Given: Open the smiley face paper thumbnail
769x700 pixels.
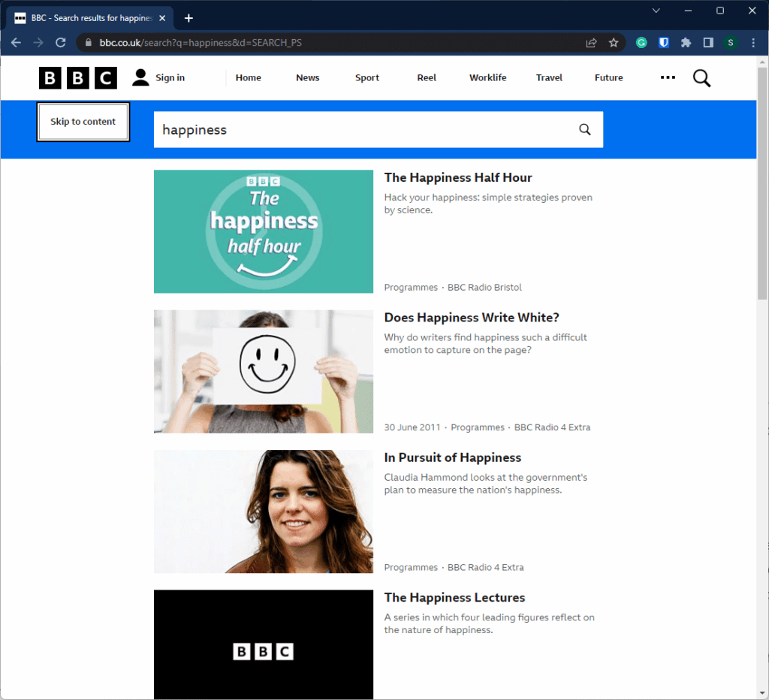Looking at the screenshot, I should coord(264,371).
